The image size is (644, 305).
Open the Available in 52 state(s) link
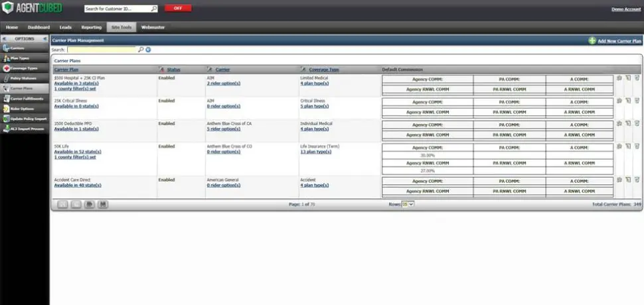point(78,152)
